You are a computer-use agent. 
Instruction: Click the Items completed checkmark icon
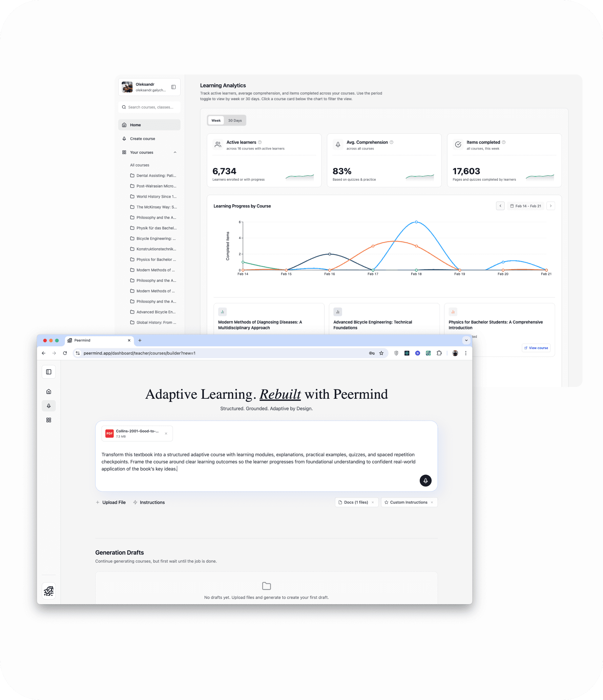click(458, 145)
